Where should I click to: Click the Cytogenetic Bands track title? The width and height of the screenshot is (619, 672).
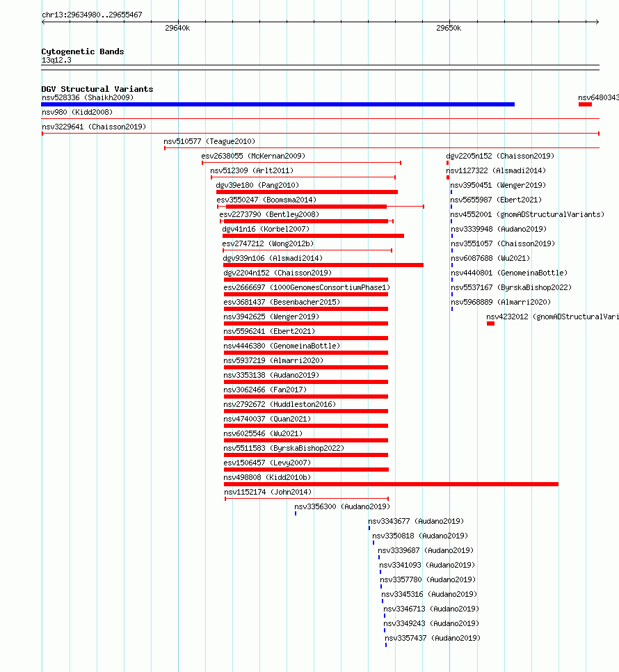[83, 51]
